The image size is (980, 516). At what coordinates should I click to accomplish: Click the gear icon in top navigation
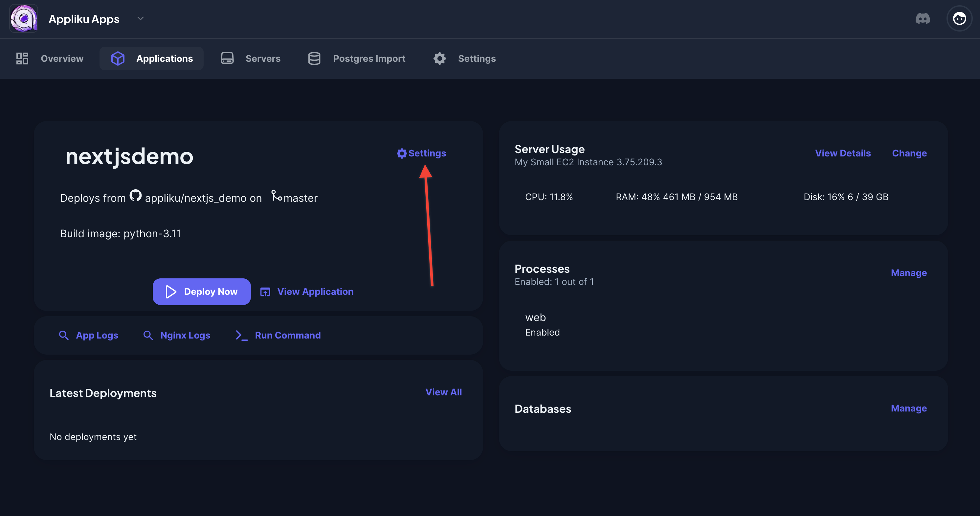(x=440, y=58)
